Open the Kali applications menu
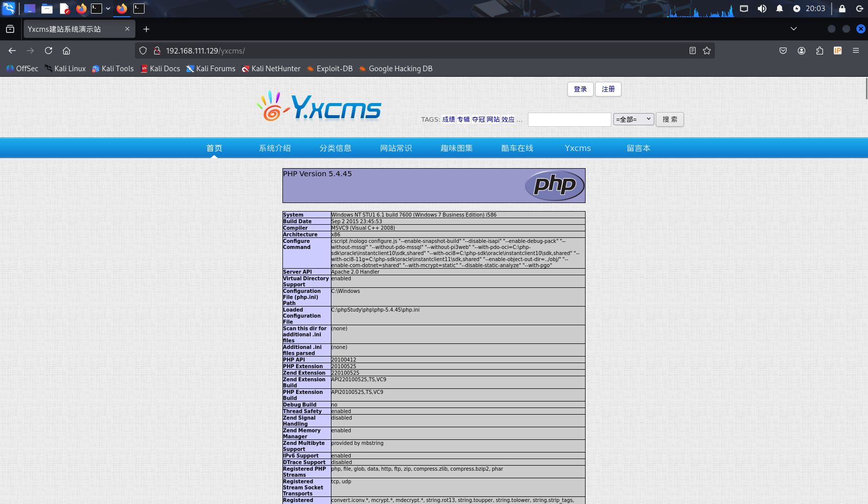The height and width of the screenshot is (504, 868). [x=9, y=8]
